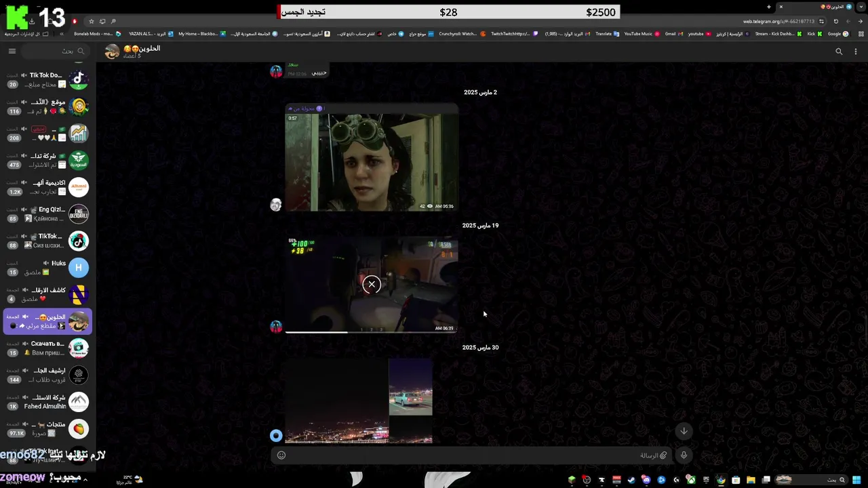Open the emoji picker in message box
The width and height of the screenshot is (868, 488).
pyautogui.click(x=281, y=455)
